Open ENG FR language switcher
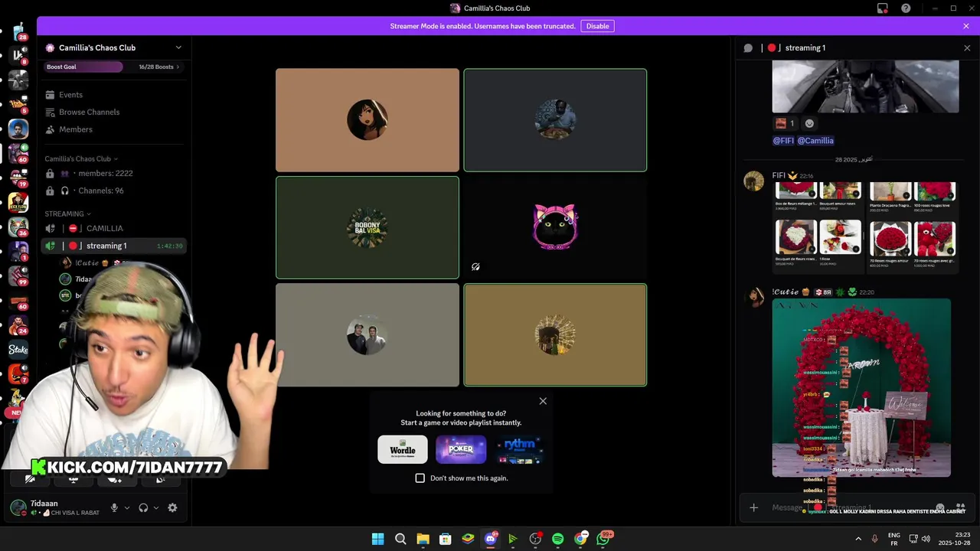This screenshot has width=980, height=551. click(893, 539)
